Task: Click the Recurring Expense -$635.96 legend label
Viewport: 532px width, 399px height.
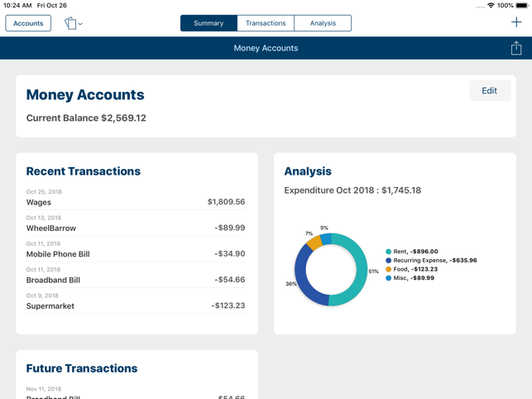Action: 435,261
